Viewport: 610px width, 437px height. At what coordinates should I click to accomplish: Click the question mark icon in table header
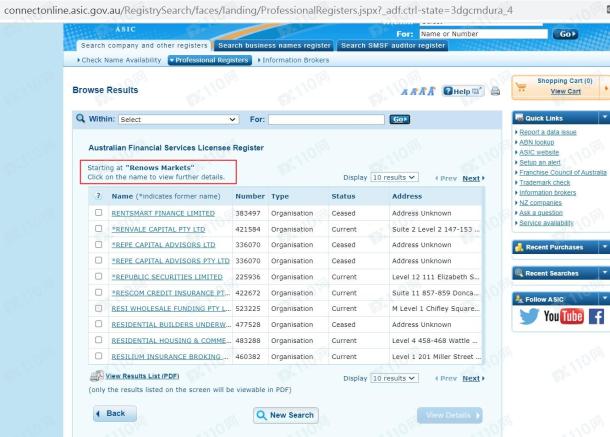98,196
